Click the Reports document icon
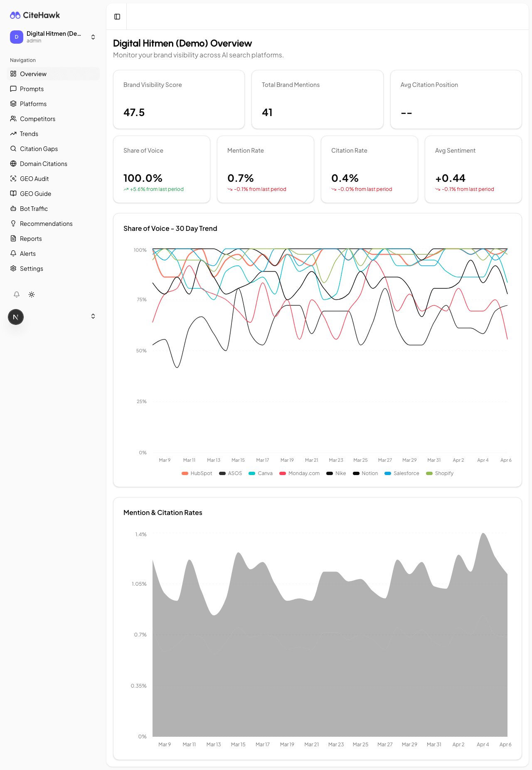 13,238
